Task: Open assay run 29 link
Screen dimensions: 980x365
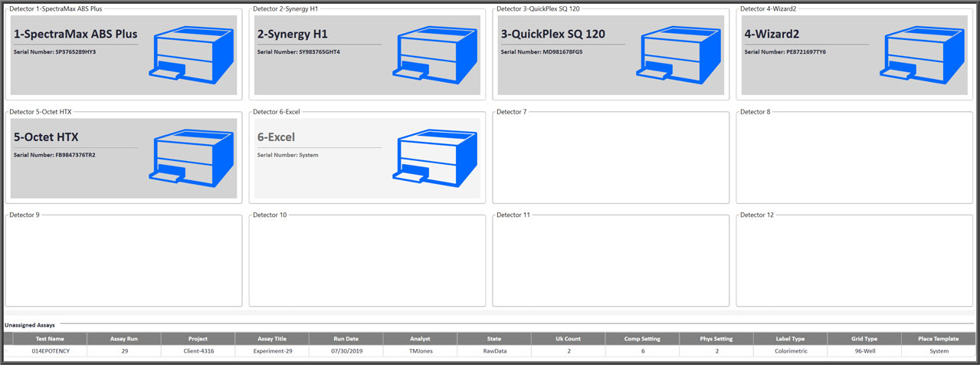Action: pos(124,351)
